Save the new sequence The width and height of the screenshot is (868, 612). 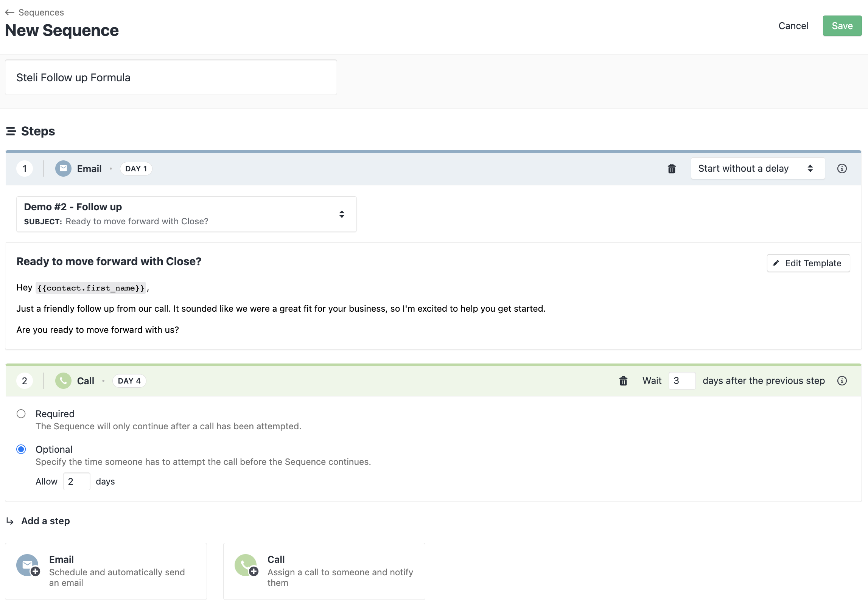pos(842,26)
